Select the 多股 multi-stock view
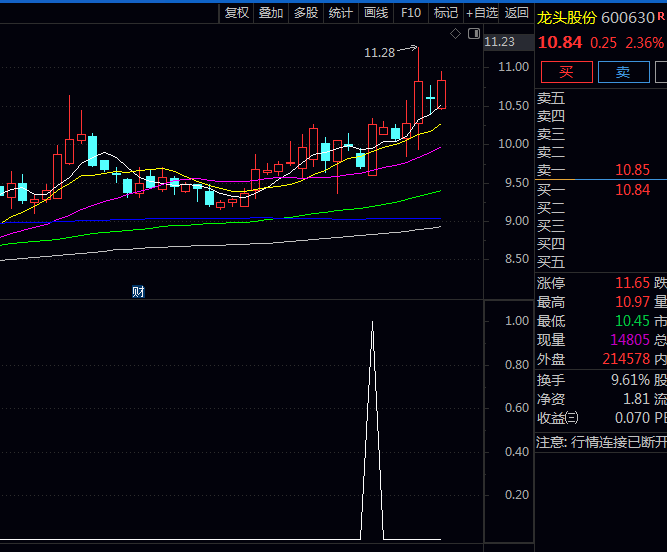The image size is (667, 552). (306, 13)
